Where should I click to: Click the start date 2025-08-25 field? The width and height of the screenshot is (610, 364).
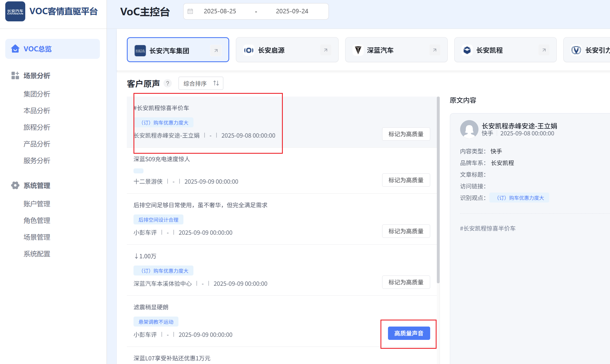220,11
